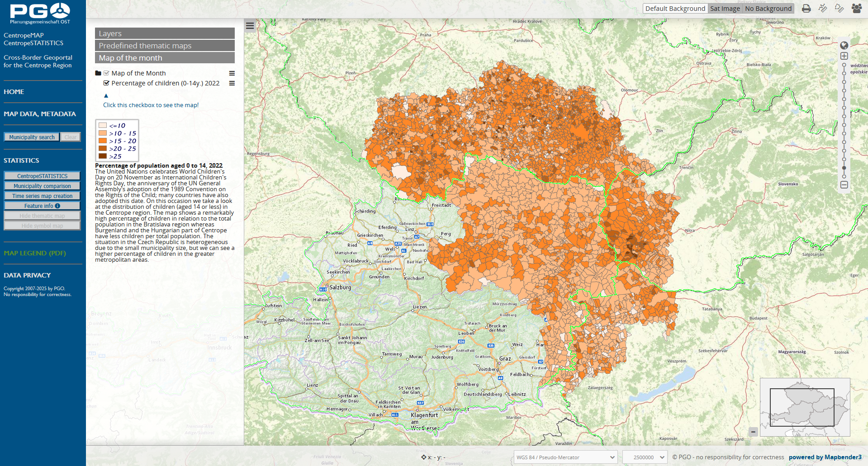Image resolution: width=868 pixels, height=466 pixels.
Task: Open menu icon beside Percentage of children layer
Action: [x=232, y=83]
